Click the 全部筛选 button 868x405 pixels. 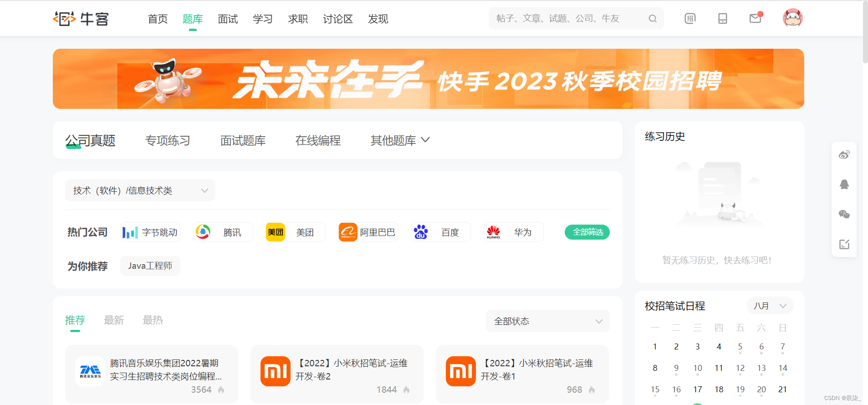(587, 232)
